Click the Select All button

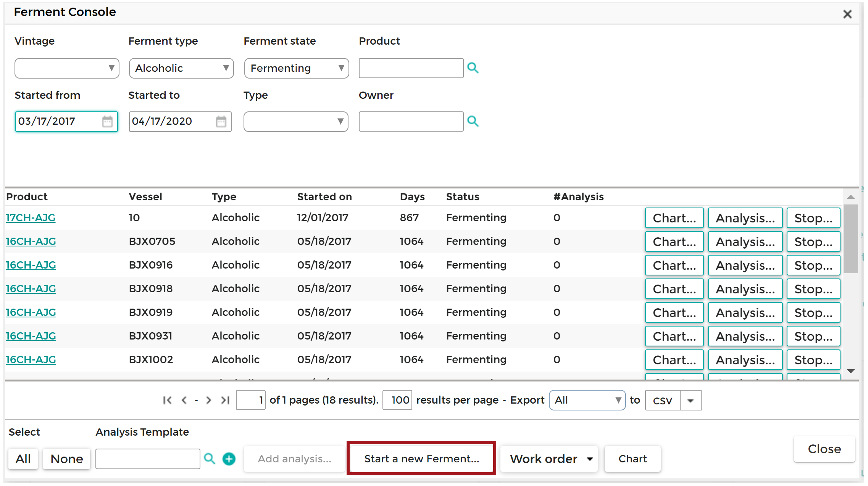click(23, 459)
